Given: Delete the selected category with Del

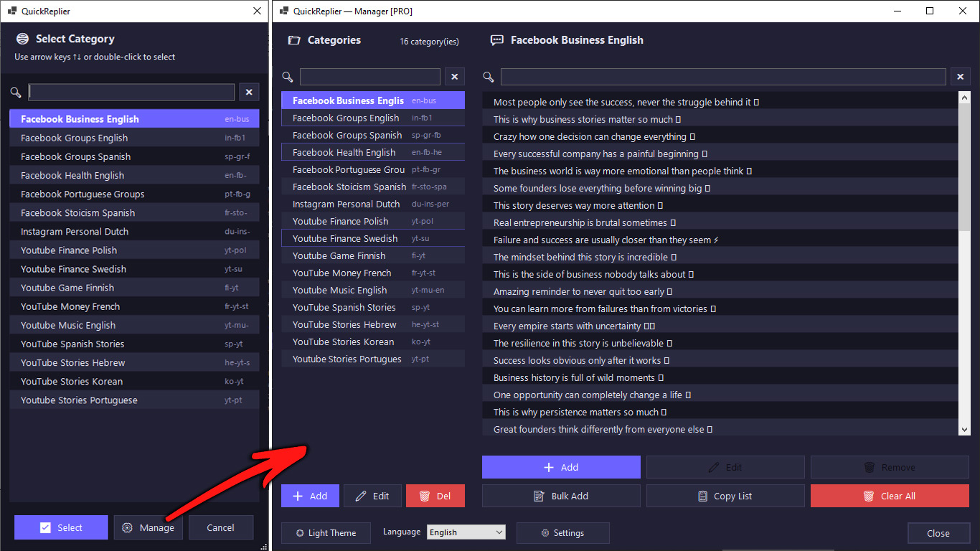Looking at the screenshot, I should [435, 496].
